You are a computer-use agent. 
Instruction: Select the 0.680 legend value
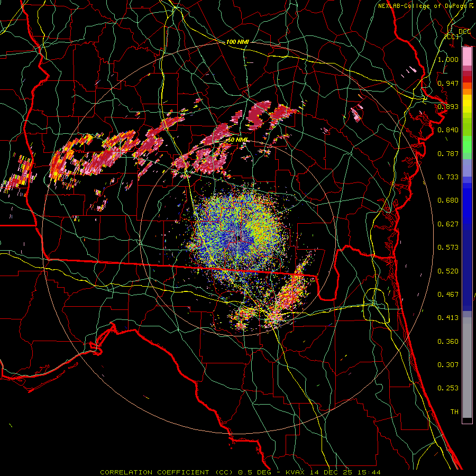[x=448, y=200]
